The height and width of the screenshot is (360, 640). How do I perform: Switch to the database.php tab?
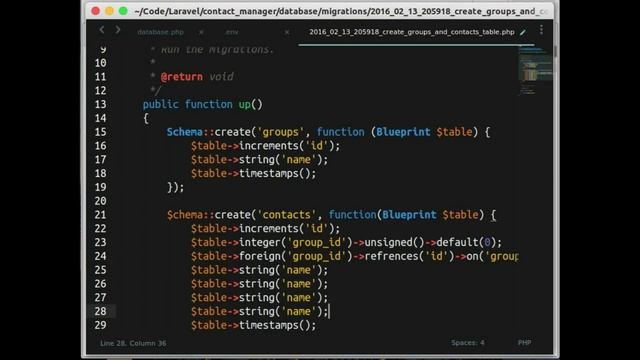coord(160,32)
